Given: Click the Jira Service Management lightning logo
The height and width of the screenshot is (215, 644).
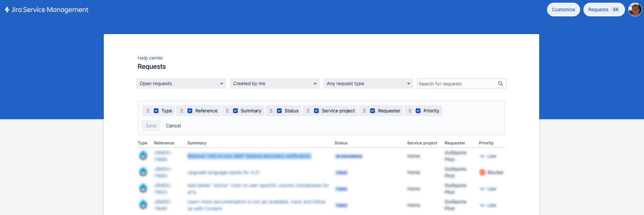Looking at the screenshot, I should tap(7, 10).
